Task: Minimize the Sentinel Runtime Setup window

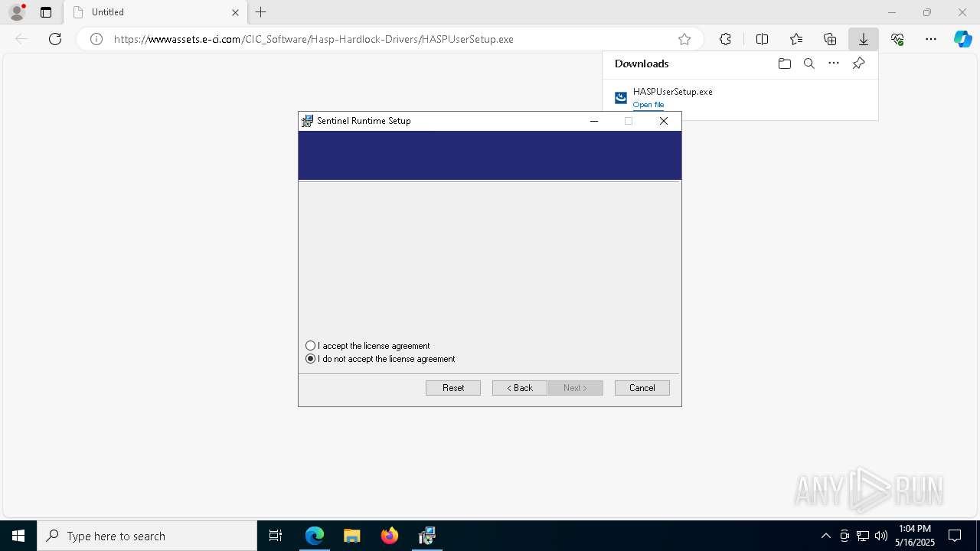Action: tap(594, 121)
